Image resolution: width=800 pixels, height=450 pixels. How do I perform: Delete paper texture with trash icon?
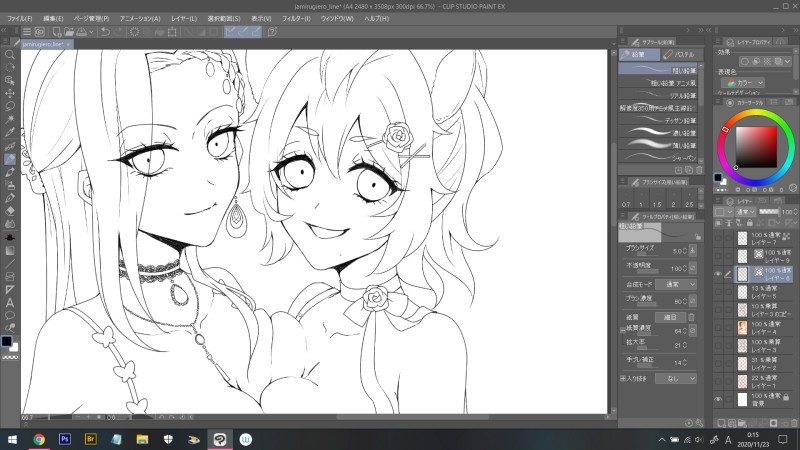(691, 317)
